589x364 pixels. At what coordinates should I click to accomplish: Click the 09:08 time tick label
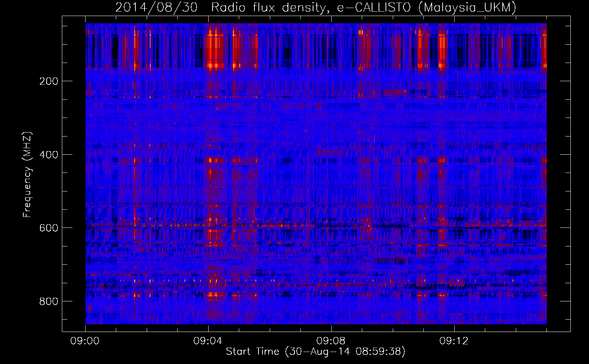click(x=331, y=341)
